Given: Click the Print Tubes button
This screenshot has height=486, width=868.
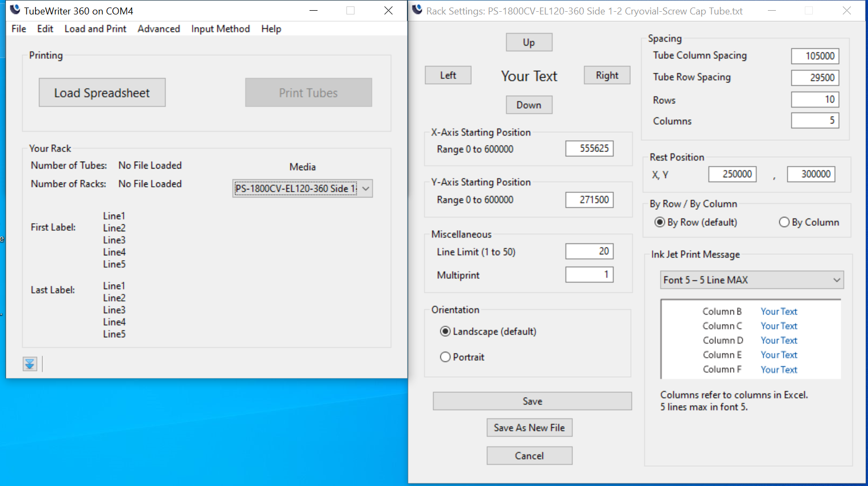Looking at the screenshot, I should point(308,93).
